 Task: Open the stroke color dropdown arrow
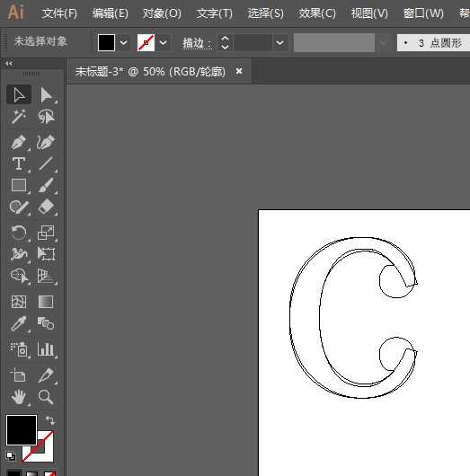164,42
